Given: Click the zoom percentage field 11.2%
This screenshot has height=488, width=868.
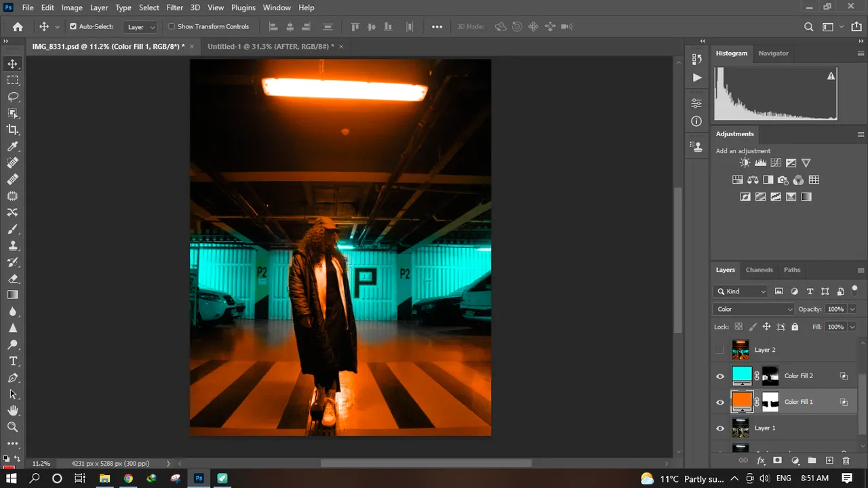Looking at the screenshot, I should pyautogui.click(x=41, y=464).
